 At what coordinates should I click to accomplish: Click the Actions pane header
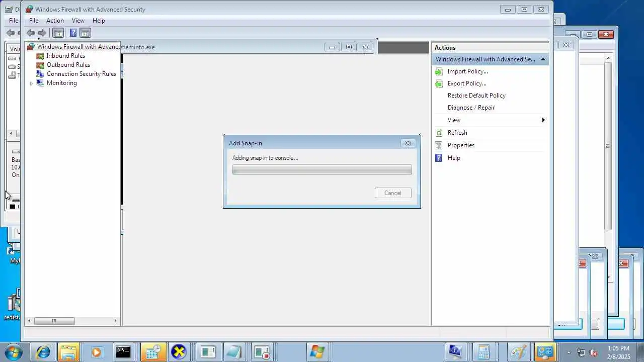491,48
